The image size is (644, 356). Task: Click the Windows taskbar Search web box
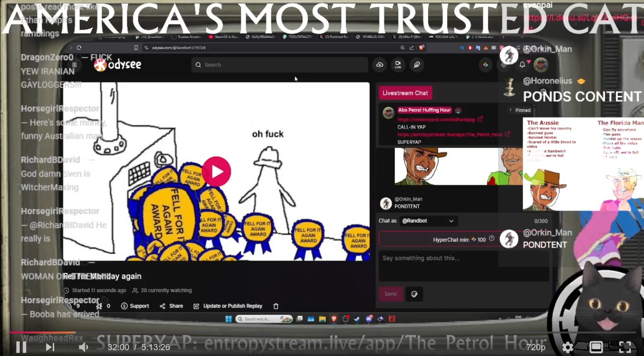click(264, 319)
